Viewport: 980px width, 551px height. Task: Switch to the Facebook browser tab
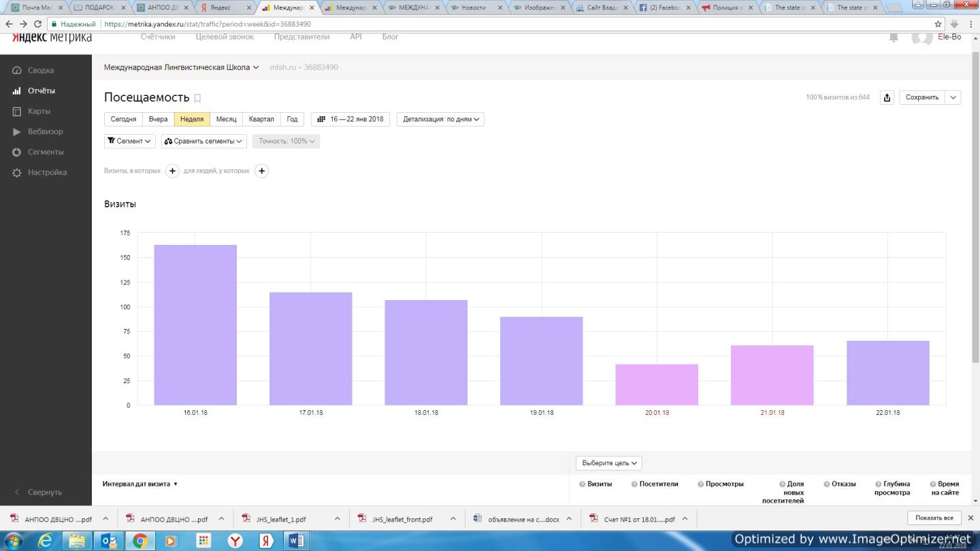coord(665,7)
